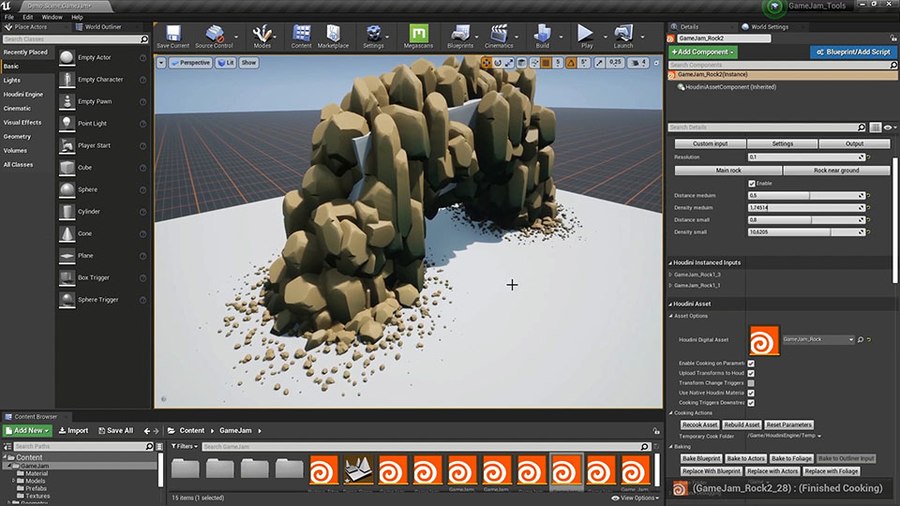Select the rotate gizmo mode in the viewport
The height and width of the screenshot is (506, 900).
pos(498,63)
